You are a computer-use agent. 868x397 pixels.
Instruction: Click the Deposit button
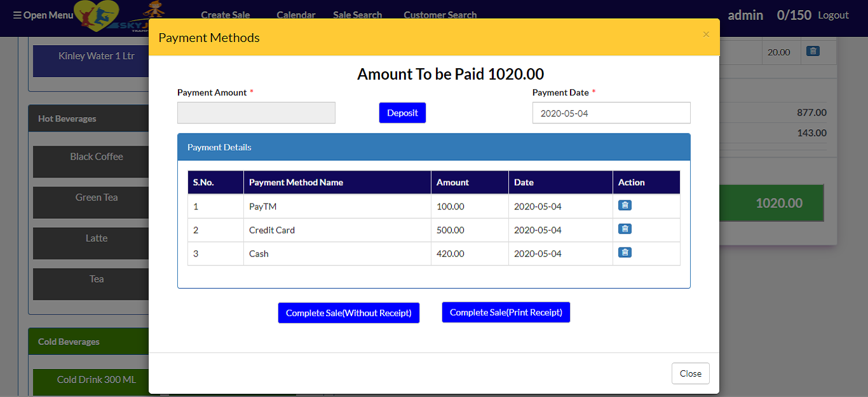[402, 113]
